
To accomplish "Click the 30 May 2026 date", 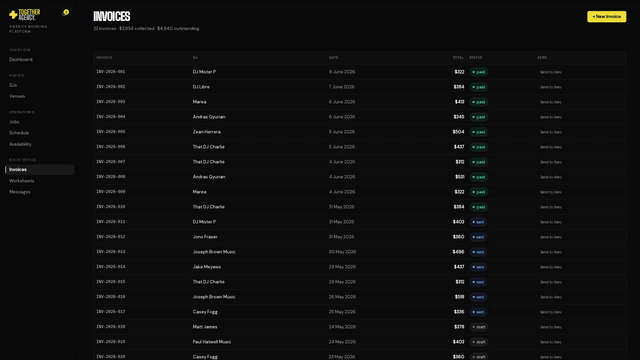I will click(x=342, y=252).
